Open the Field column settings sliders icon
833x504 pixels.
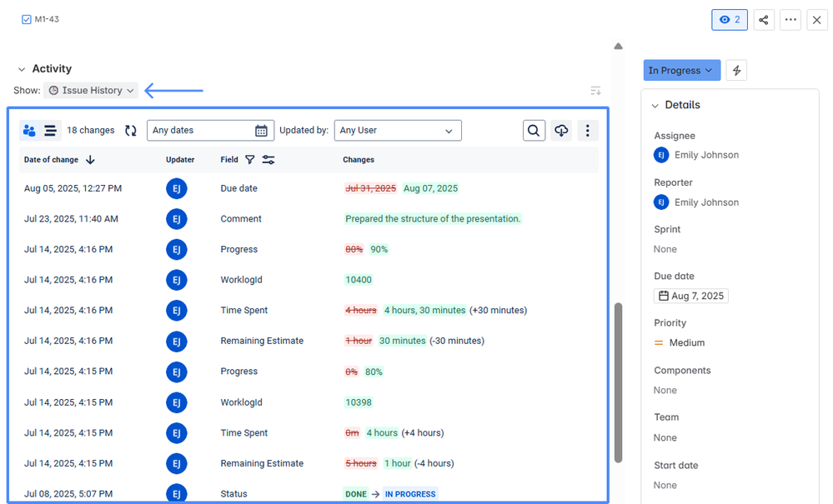coord(268,160)
